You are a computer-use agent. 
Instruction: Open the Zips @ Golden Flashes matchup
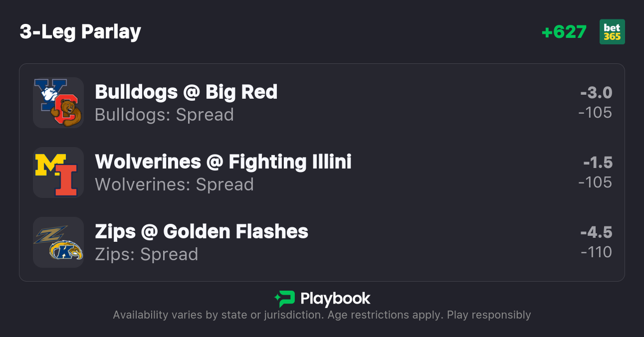pos(202,232)
